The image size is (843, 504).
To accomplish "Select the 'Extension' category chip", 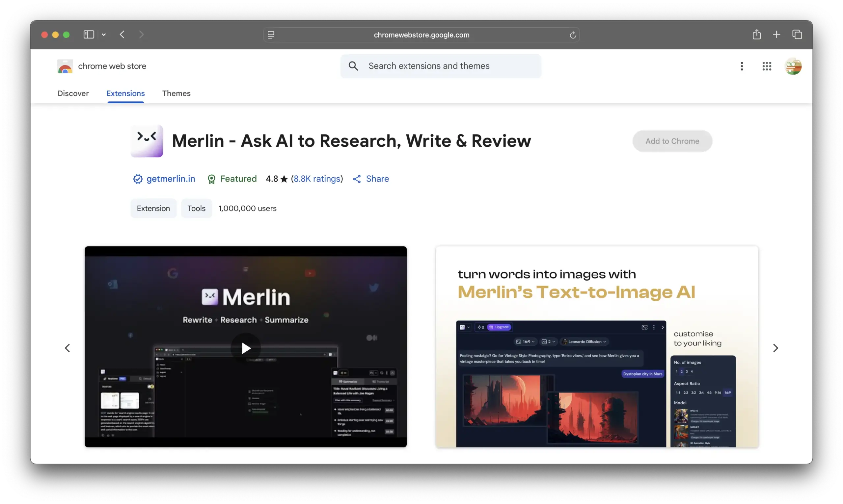I will click(153, 208).
